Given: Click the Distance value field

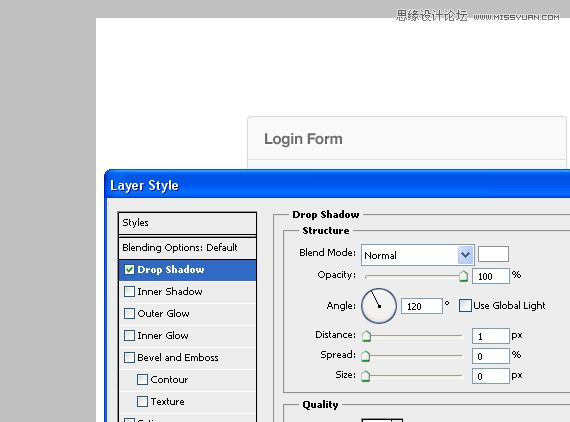Looking at the screenshot, I should coord(491,336).
